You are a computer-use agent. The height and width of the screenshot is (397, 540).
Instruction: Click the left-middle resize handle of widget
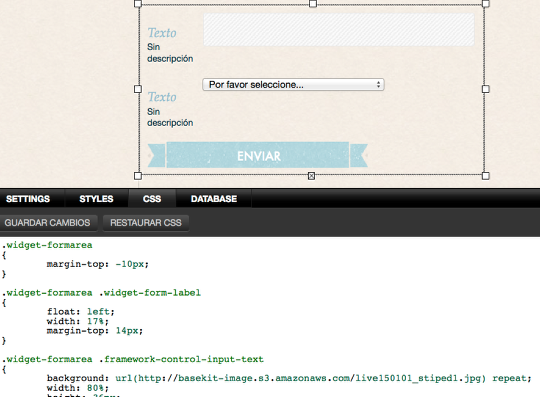point(138,89)
